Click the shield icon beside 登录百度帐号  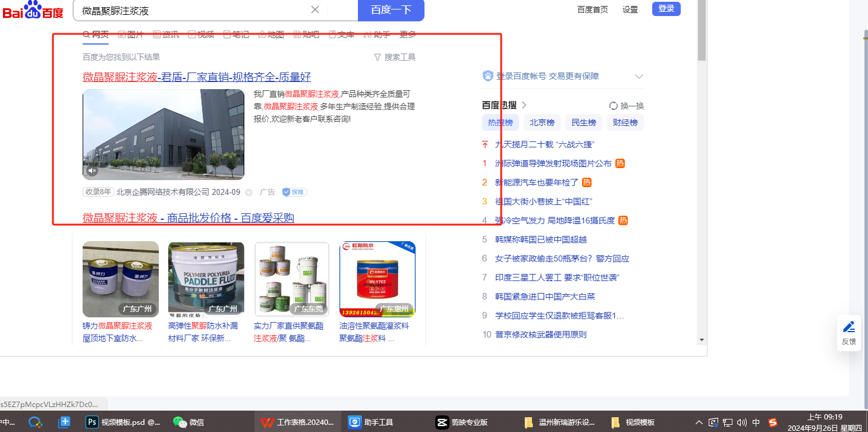pos(488,76)
